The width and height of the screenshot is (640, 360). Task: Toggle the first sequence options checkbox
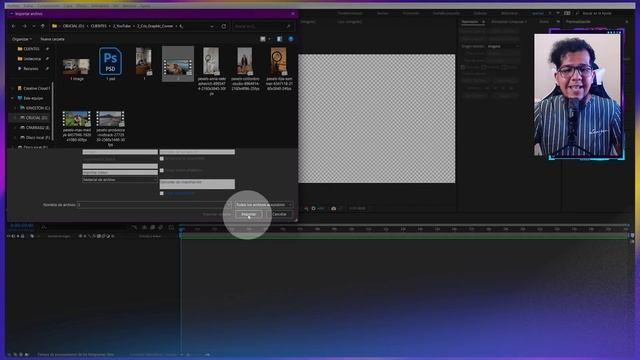pyautogui.click(x=162, y=158)
